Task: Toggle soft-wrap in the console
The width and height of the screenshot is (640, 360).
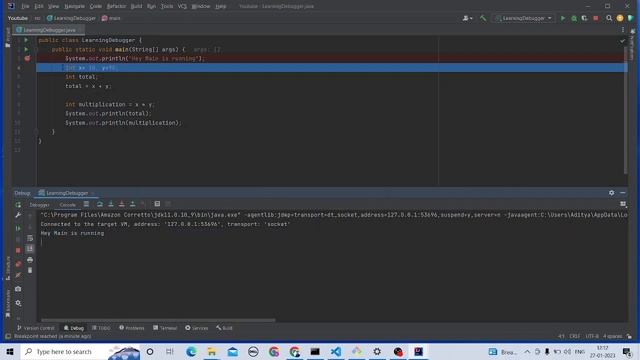Action: click(x=30, y=238)
